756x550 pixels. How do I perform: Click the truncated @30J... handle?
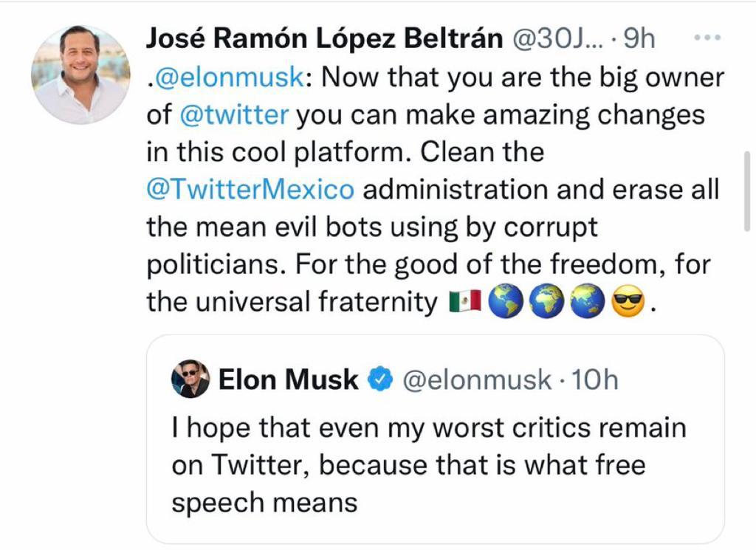tap(557, 38)
